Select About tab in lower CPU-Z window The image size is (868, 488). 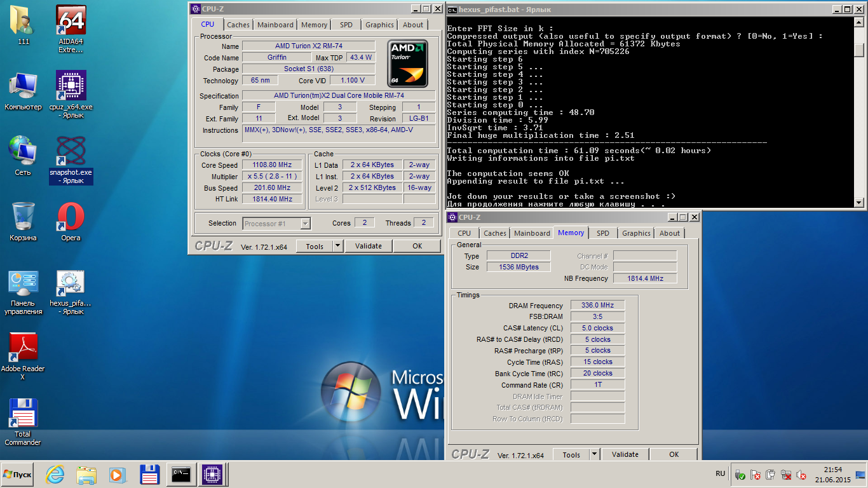pos(670,233)
